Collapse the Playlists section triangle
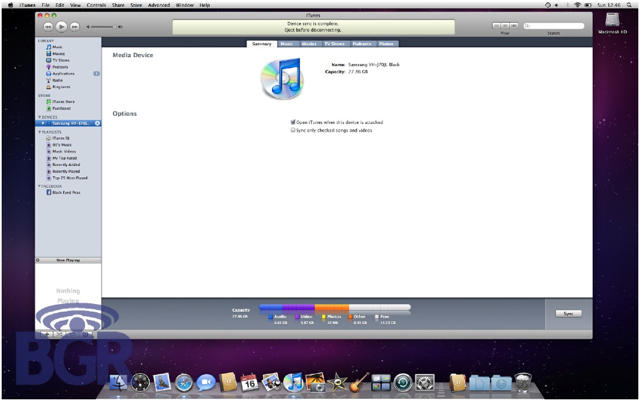Screen dimensions: 640x401 coord(38,131)
